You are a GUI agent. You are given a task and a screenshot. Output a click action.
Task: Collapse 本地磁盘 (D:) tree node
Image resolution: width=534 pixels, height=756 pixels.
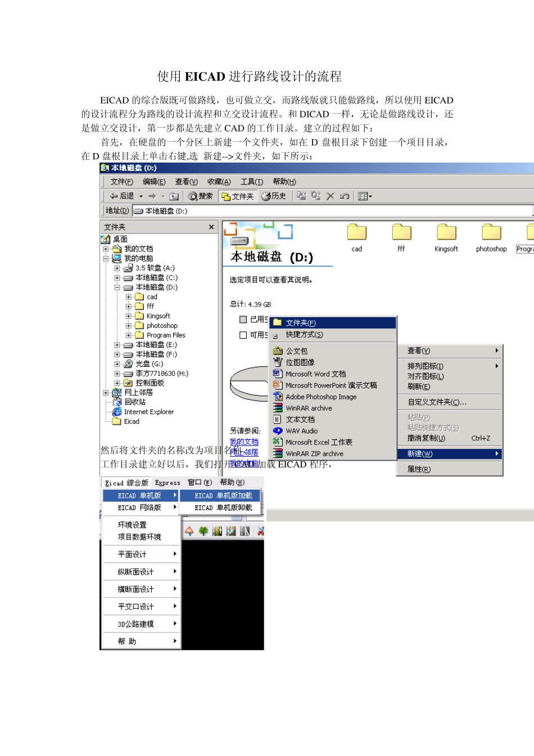click(x=117, y=287)
